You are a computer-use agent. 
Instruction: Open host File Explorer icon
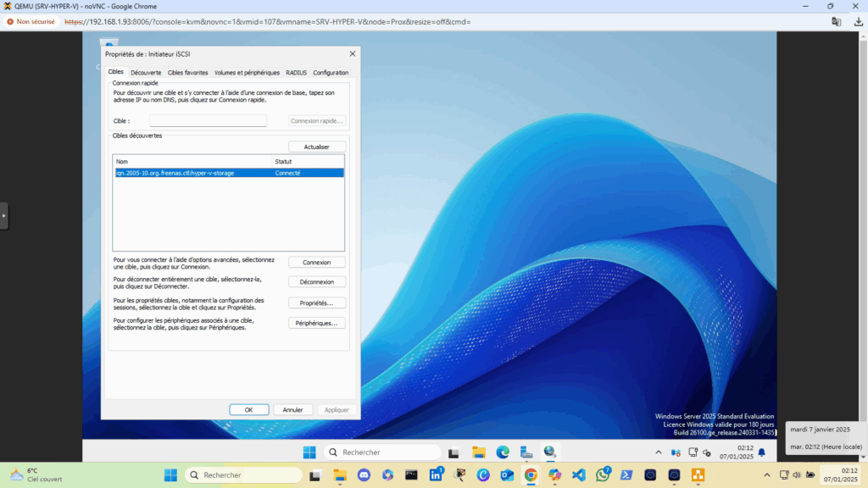click(x=339, y=475)
